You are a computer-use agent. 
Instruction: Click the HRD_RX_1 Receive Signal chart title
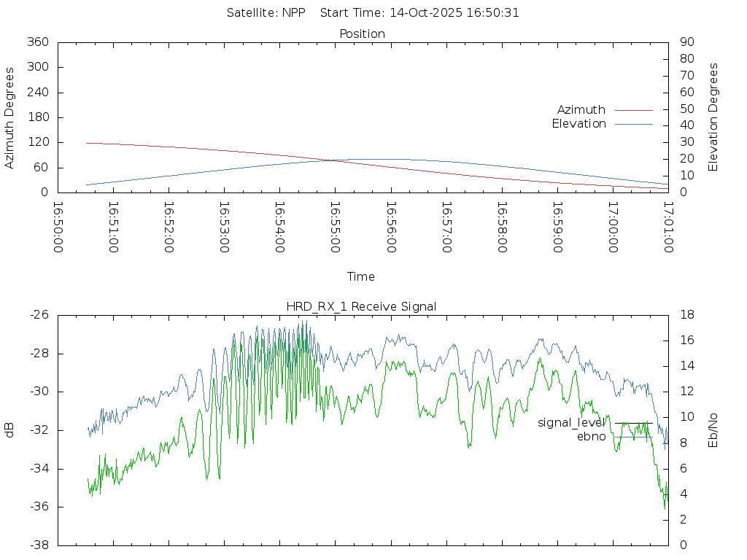click(361, 307)
